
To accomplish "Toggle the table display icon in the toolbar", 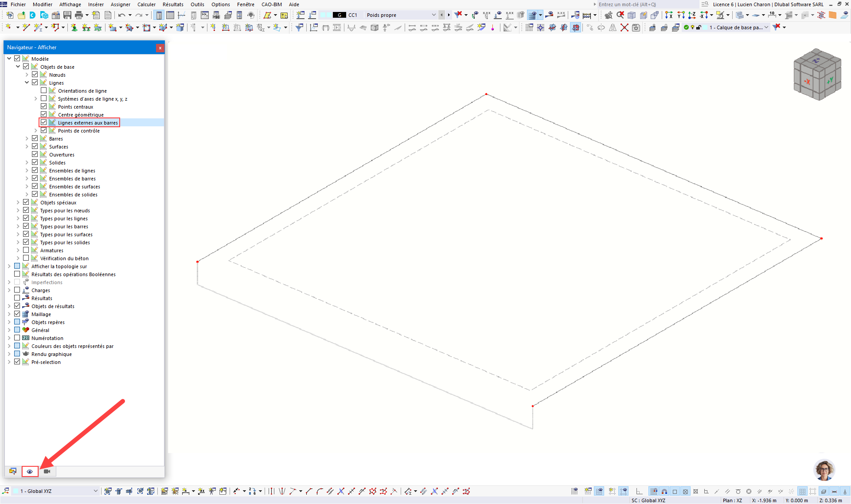I will 170,15.
